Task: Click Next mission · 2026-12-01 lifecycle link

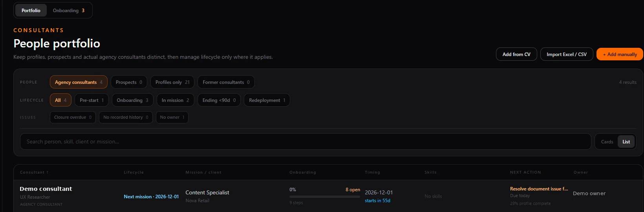Action: pyautogui.click(x=151, y=197)
